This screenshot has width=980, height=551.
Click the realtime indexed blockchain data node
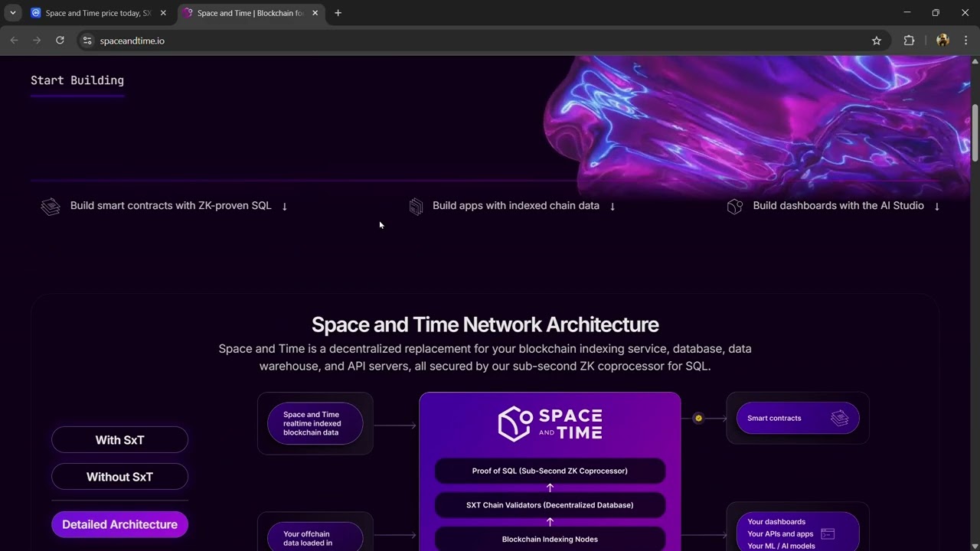pyautogui.click(x=315, y=423)
